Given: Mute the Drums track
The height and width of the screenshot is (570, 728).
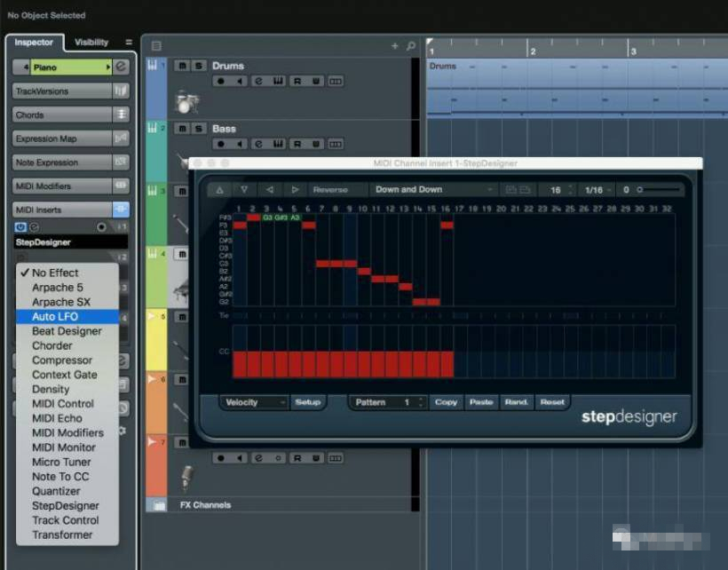Looking at the screenshot, I should coord(182,66).
